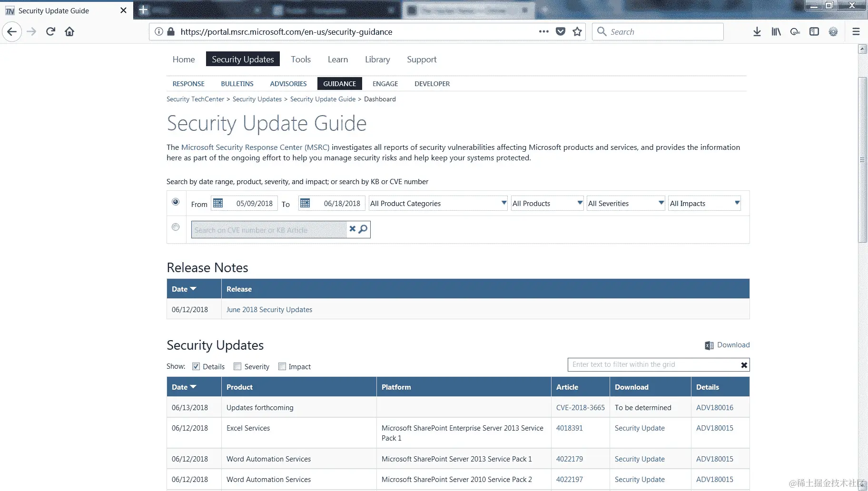Go back using the browser back arrow
Viewport: 868px width, 491px height.
click(12, 32)
